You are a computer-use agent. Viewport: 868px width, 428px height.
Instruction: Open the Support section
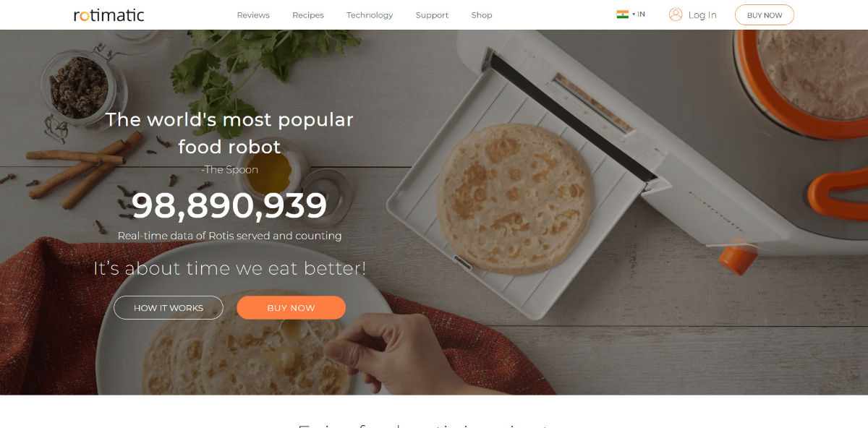[432, 15]
